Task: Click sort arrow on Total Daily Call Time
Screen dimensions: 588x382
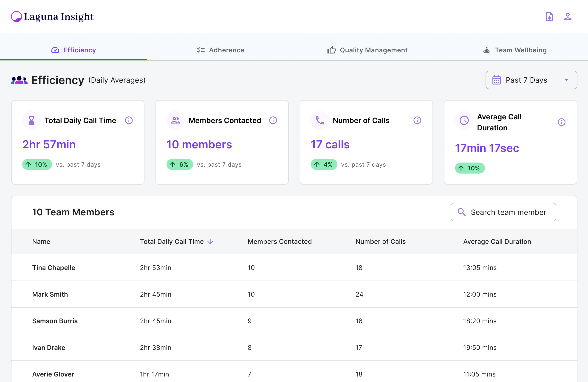Action: point(210,242)
